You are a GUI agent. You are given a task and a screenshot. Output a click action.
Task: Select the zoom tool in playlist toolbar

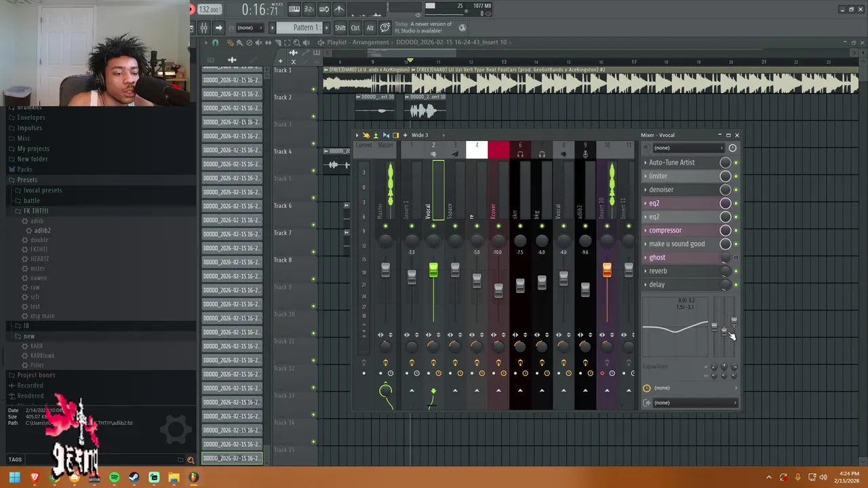[x=296, y=42]
